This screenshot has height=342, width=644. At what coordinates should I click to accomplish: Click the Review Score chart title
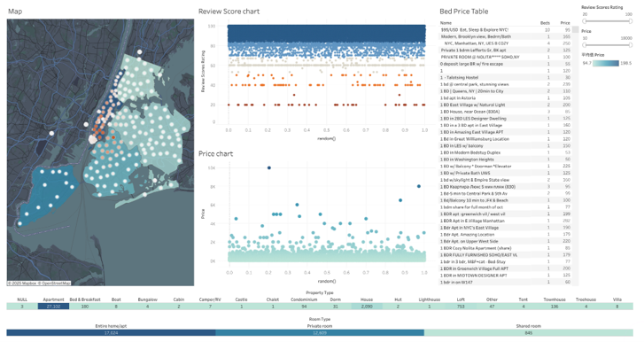coord(229,12)
